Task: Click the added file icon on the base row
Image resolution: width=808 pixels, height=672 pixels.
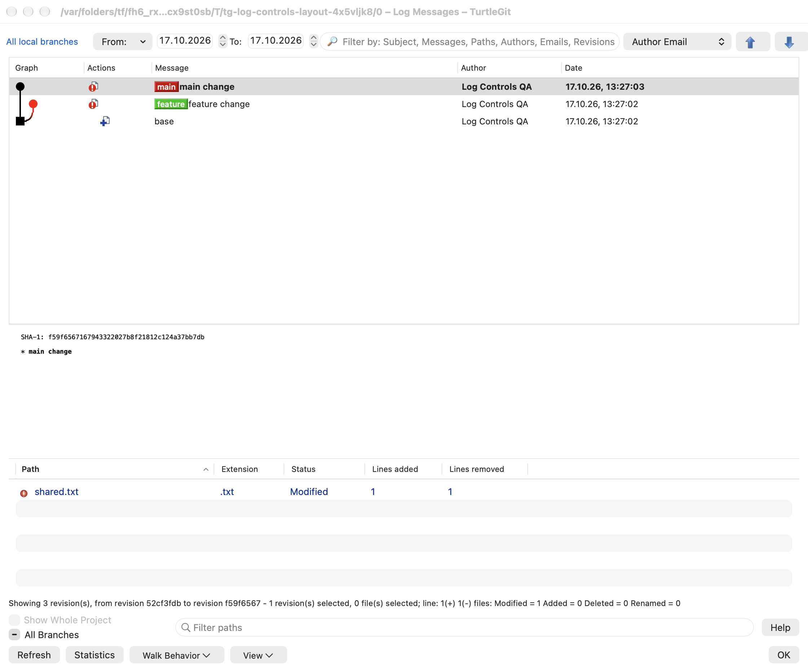Action: [105, 121]
